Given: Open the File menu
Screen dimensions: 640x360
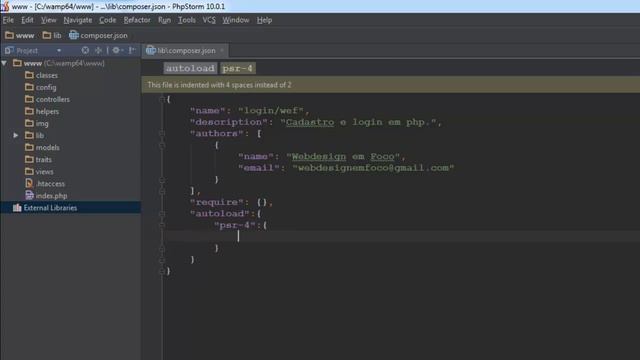Looking at the screenshot, I should tap(8, 20).
